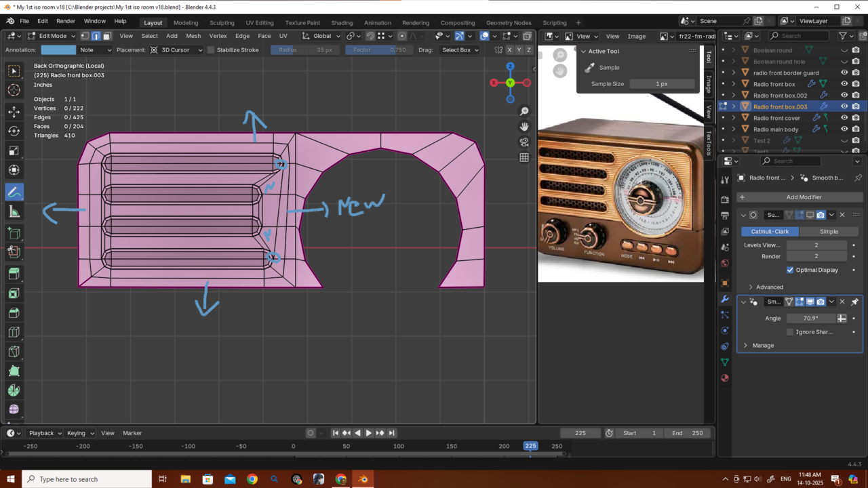This screenshot has width=868, height=488.
Task: Select the Measure tool in the toolbar
Action: click(x=14, y=212)
